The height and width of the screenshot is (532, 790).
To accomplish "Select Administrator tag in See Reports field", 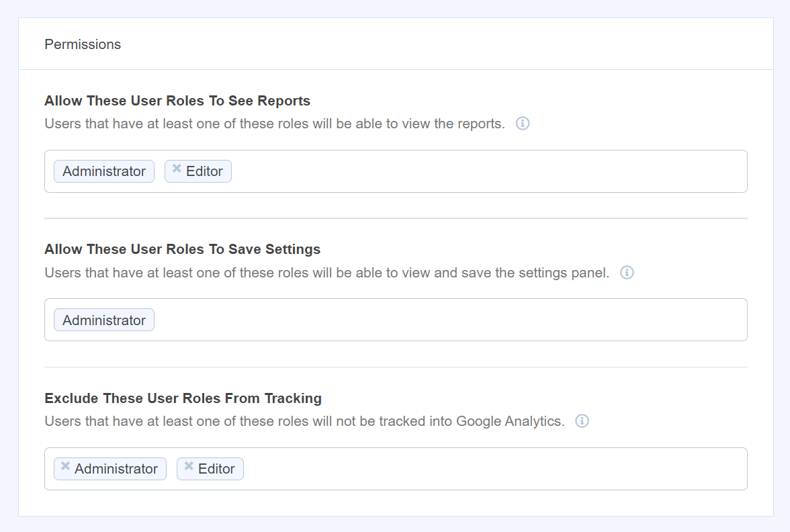I will tap(103, 171).
